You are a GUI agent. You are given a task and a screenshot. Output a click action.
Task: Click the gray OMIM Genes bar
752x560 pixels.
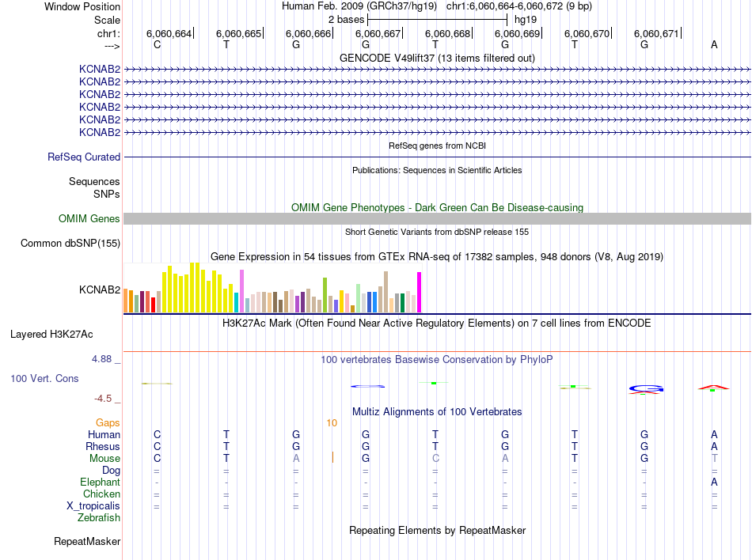pyautogui.click(x=437, y=218)
